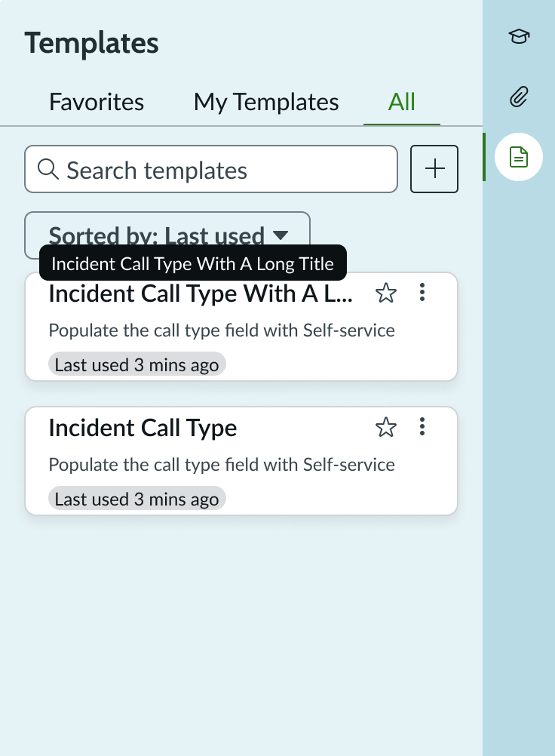Click the first template card's description text

click(x=222, y=330)
